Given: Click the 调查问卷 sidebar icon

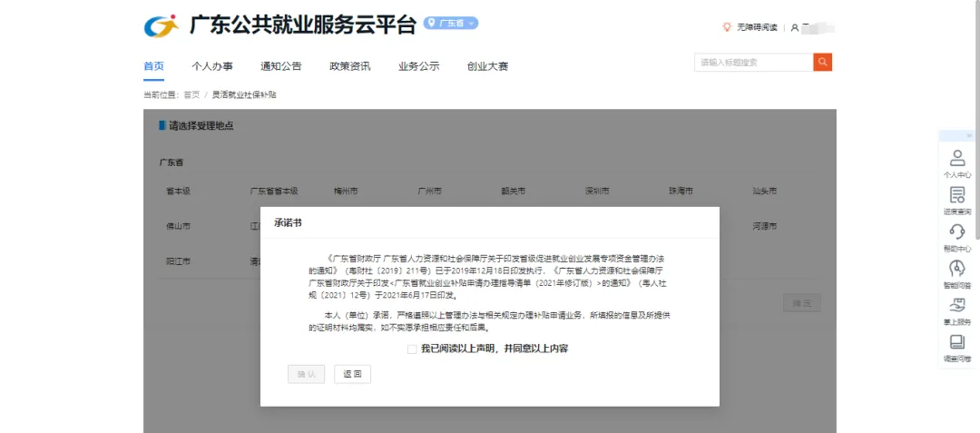Looking at the screenshot, I should tap(956, 348).
